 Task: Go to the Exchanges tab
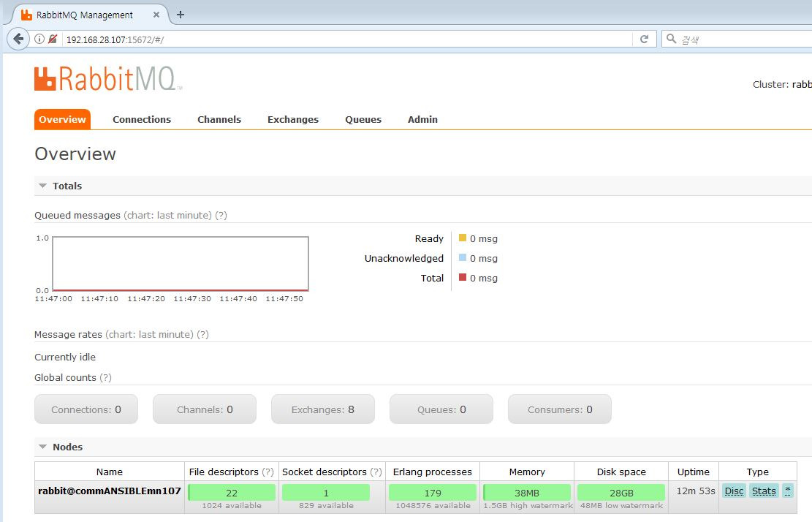[x=293, y=120]
